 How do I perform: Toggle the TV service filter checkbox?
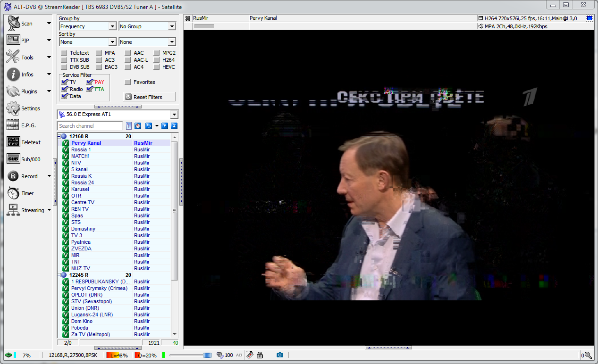pos(65,82)
